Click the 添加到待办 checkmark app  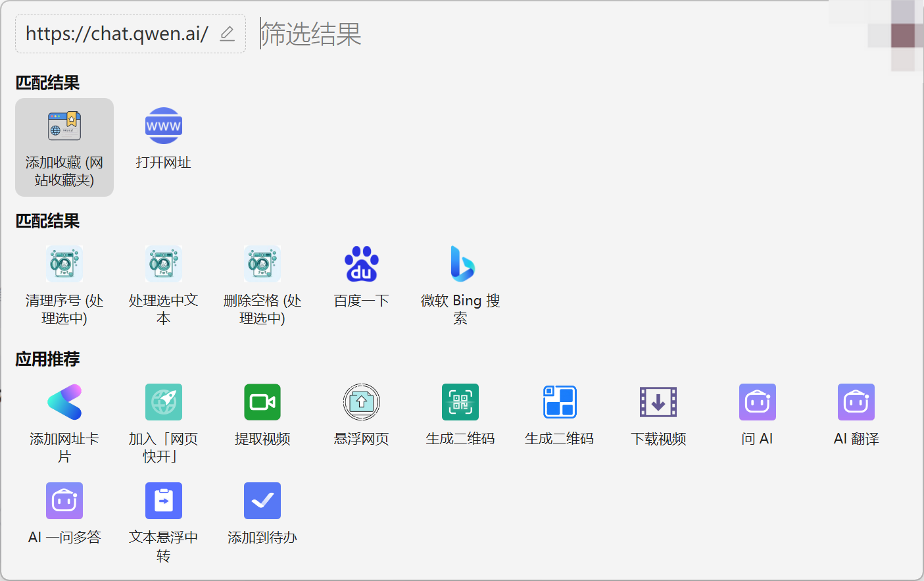pyautogui.click(x=262, y=514)
